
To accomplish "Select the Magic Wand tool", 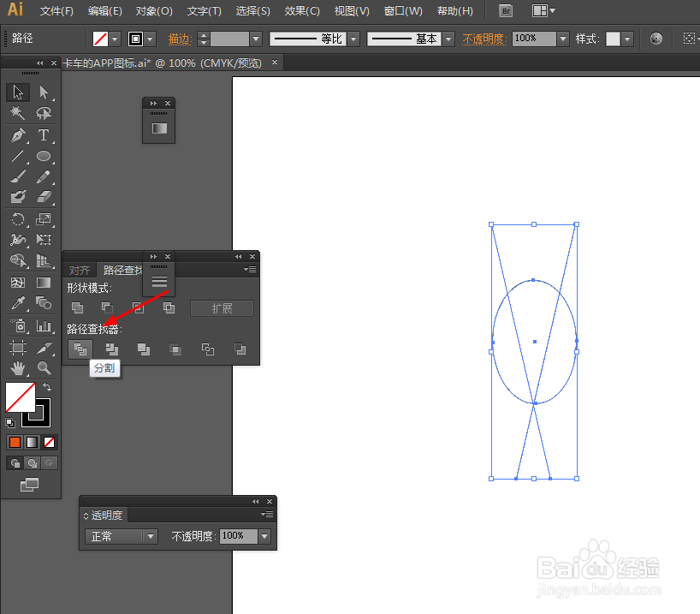I will pyautogui.click(x=18, y=113).
